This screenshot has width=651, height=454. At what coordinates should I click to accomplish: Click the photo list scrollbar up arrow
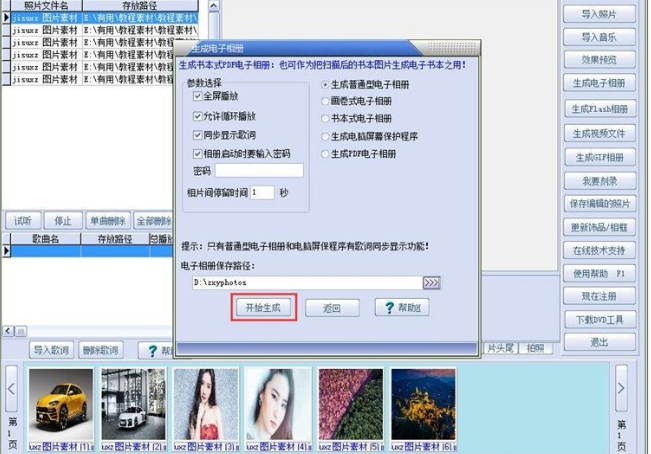[x=213, y=6]
